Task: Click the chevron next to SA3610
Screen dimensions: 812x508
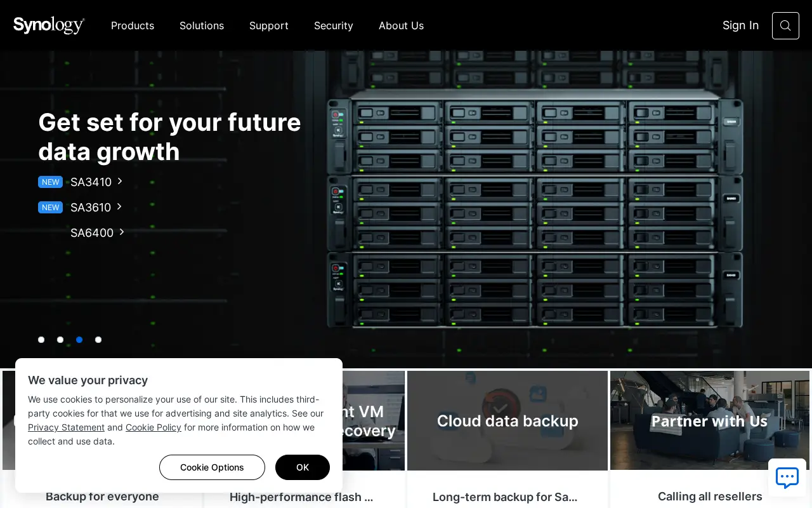Action: click(119, 207)
